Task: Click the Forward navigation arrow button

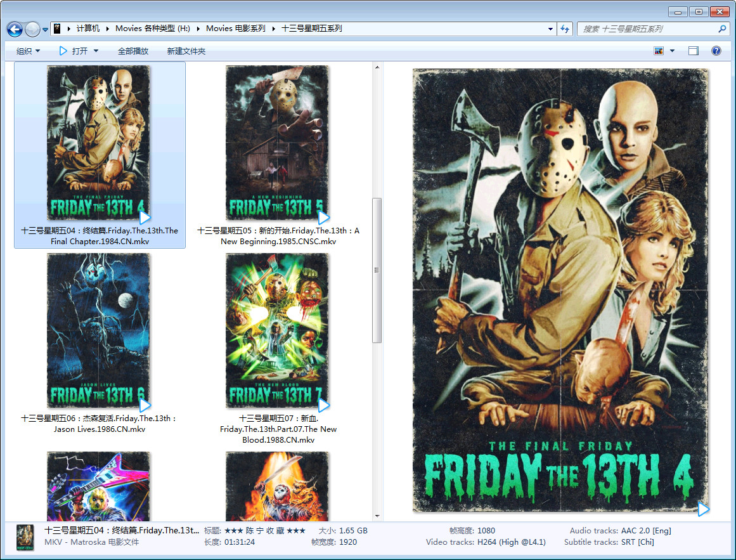Action: (32, 29)
